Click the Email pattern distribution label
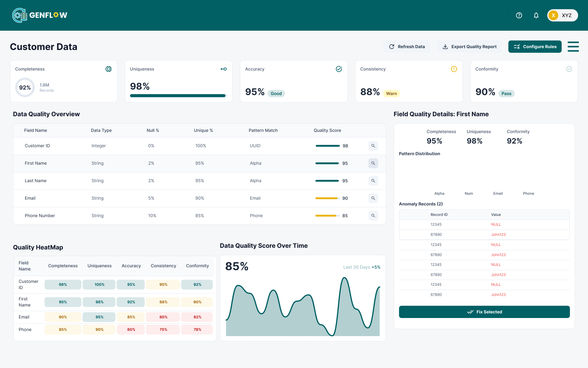Viewport: 588px width, 368px height. 498,194
